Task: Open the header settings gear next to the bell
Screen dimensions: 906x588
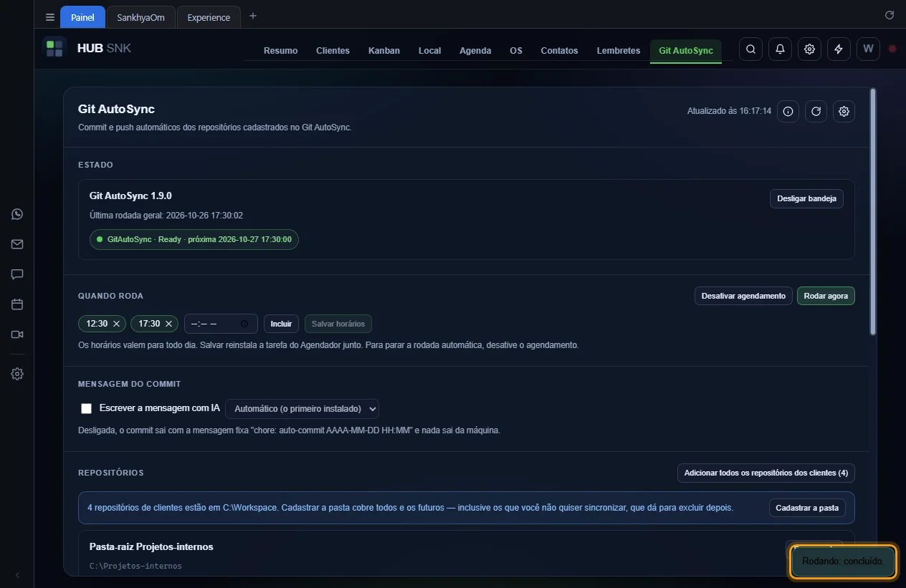Action: [809, 49]
